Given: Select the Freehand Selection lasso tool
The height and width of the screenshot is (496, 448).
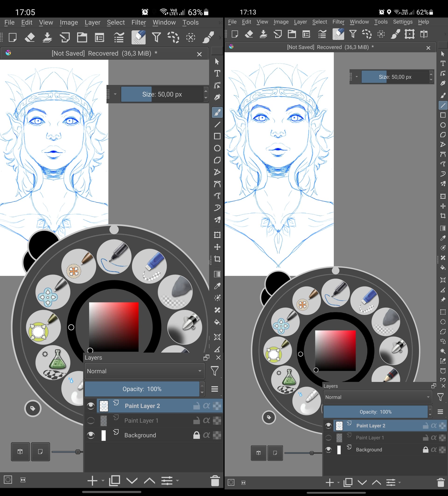Looking at the screenshot, I should click(x=443, y=341).
